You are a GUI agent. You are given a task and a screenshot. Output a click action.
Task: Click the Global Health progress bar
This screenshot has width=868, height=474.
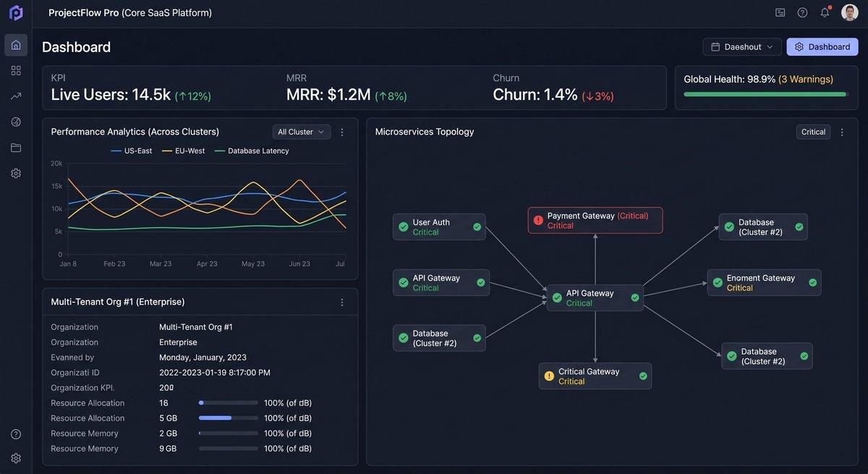[x=766, y=94]
